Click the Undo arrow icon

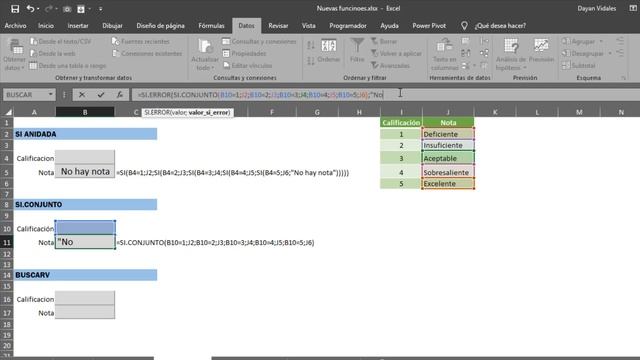[x=30, y=9]
